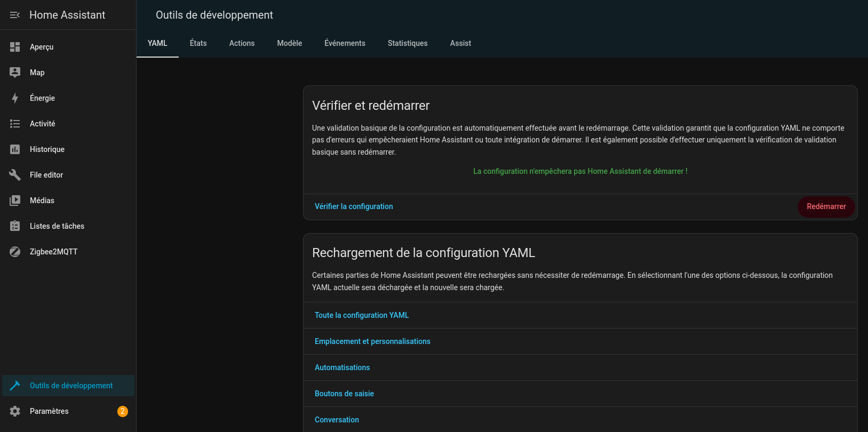Screen dimensions: 868x432
Task: Click the Paramètres notification badge
Action: coord(123,411)
